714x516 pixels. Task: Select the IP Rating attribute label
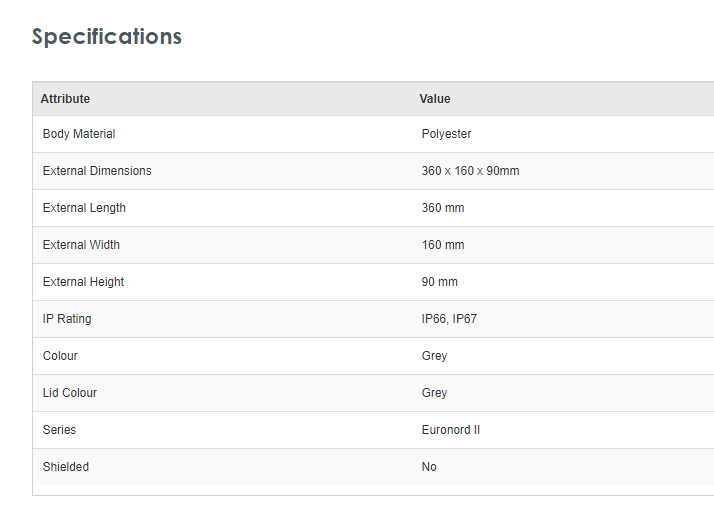point(67,319)
